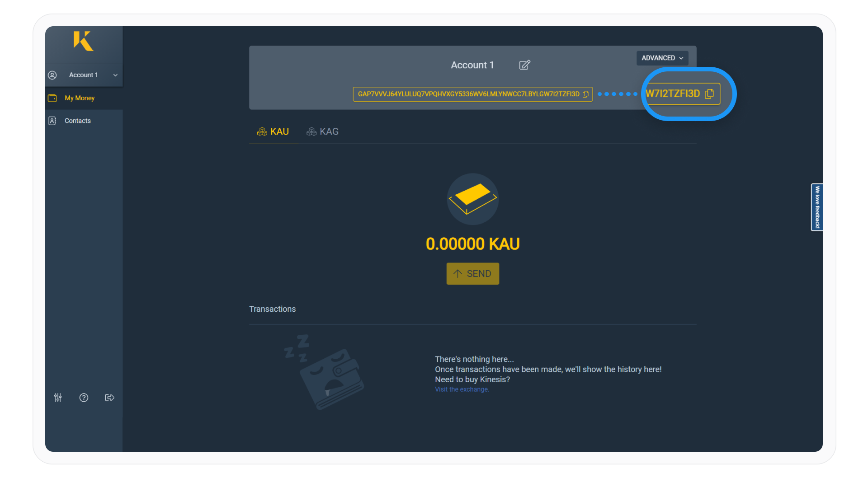Open My Money in the sidebar

[80, 98]
